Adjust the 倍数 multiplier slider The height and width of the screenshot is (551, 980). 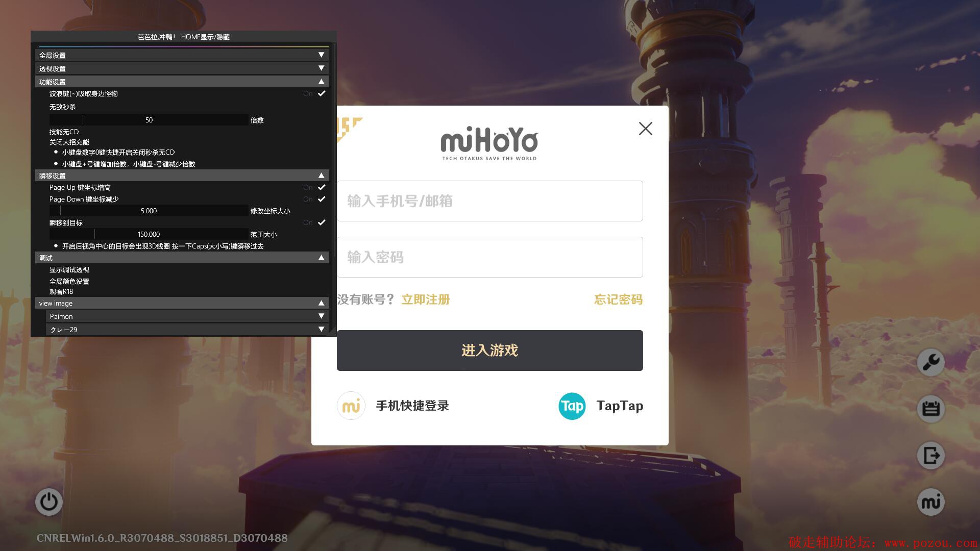149,120
